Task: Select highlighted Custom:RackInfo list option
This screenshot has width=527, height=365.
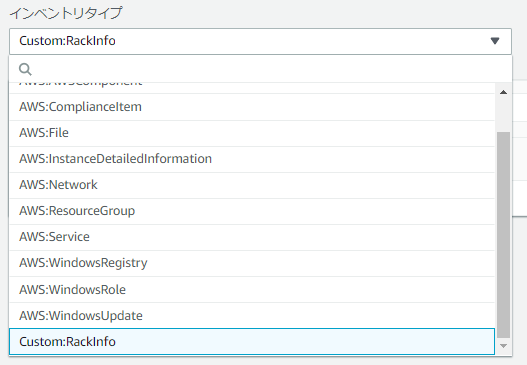Action: pyautogui.click(x=252, y=341)
